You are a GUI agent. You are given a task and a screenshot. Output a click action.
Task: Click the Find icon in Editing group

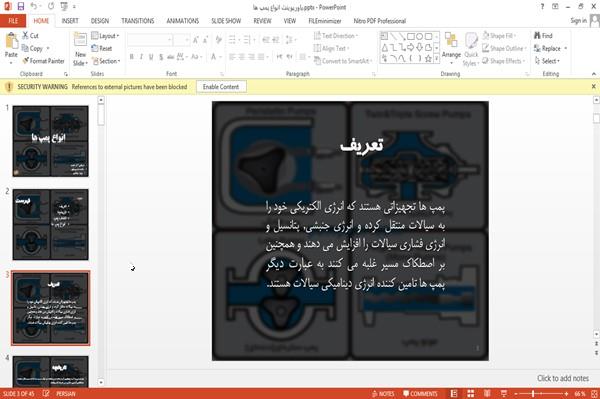click(543, 36)
